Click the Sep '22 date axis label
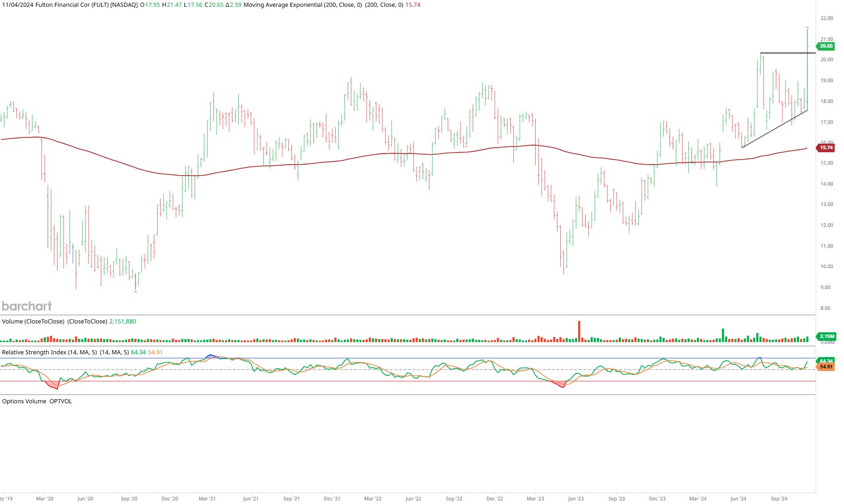 [454, 499]
